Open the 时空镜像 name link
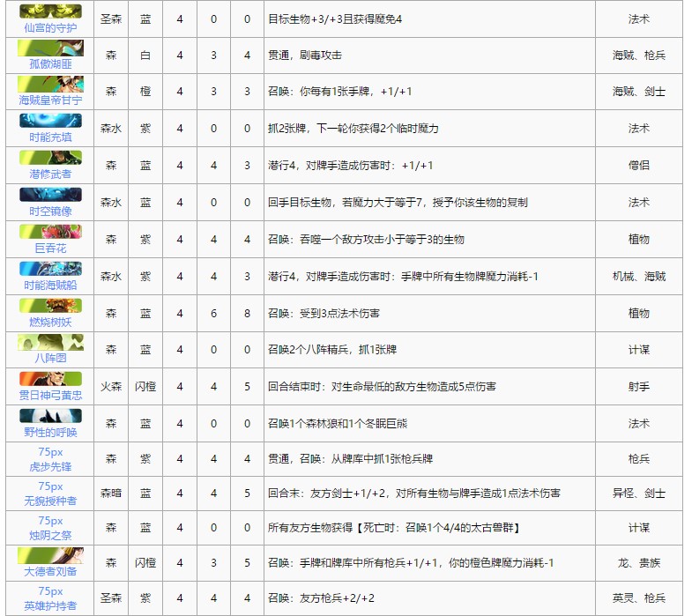This screenshot has width=692, height=616. tap(50, 212)
